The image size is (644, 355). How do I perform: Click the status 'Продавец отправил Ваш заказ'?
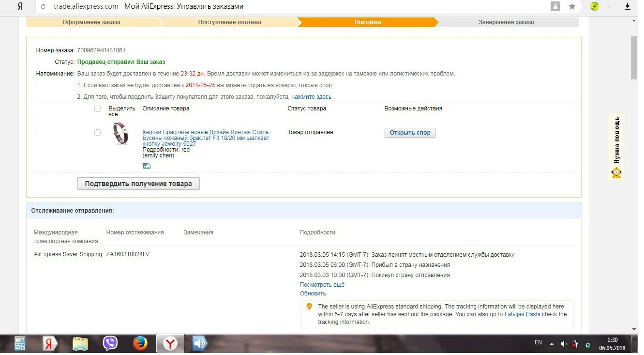[121, 62]
